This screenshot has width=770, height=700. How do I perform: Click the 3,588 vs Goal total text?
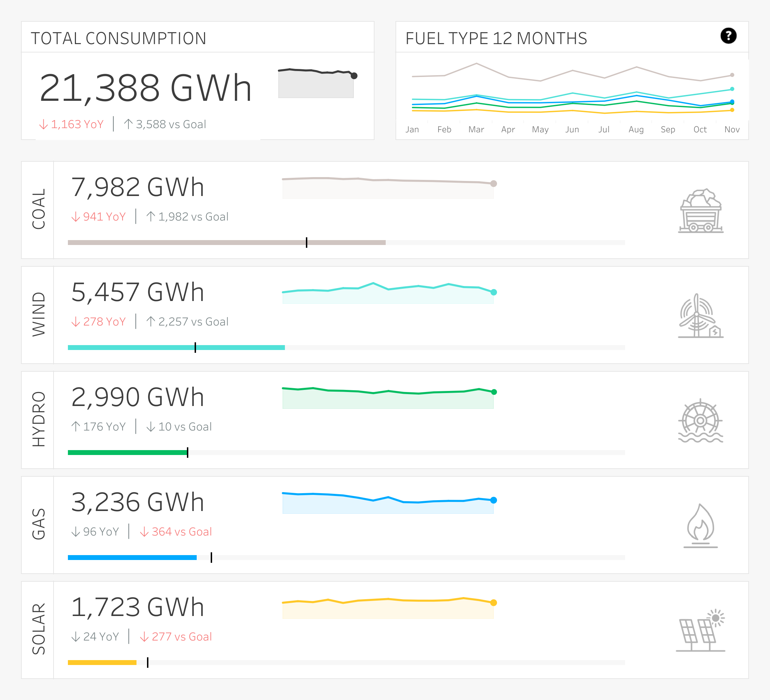click(165, 124)
